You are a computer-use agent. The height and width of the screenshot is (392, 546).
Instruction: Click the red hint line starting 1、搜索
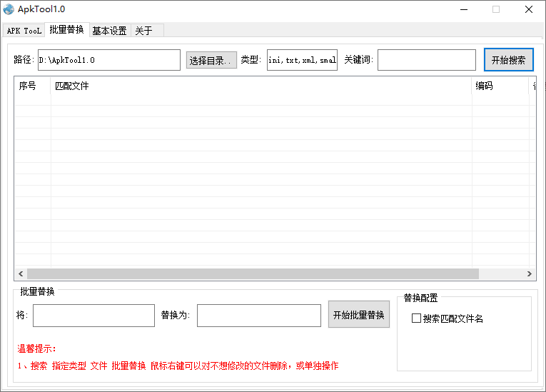pos(178,366)
